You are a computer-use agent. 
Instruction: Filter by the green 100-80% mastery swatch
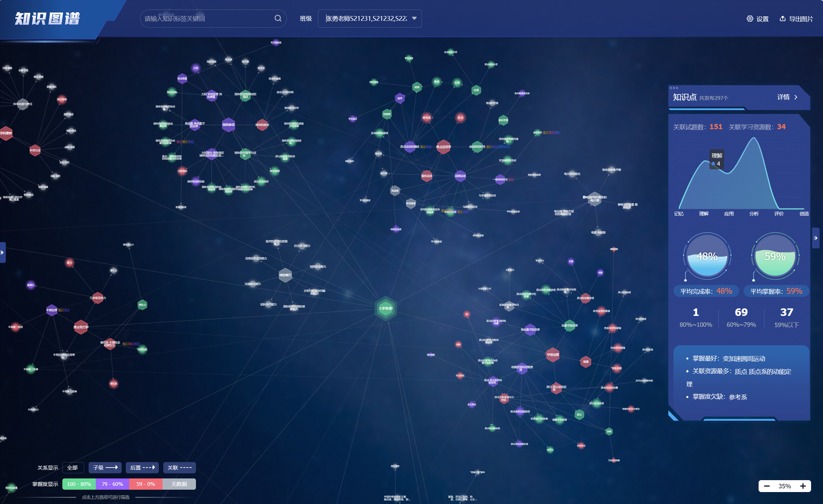[79, 484]
